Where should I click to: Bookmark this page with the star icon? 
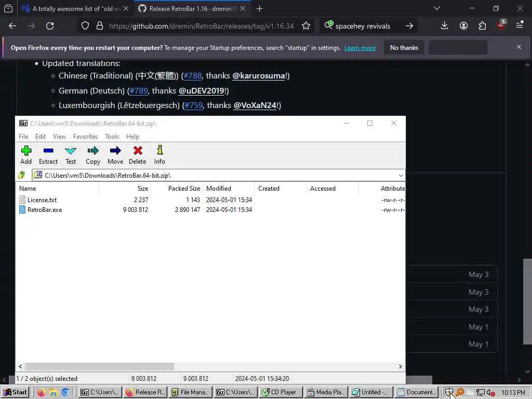[306, 26]
